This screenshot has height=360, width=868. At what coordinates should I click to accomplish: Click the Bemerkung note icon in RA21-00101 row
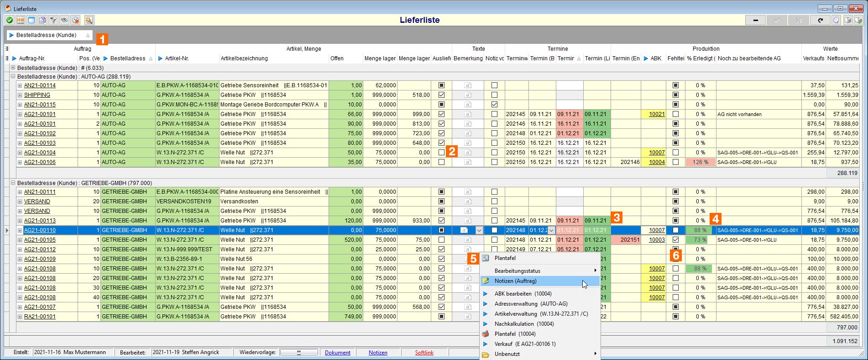(468, 317)
